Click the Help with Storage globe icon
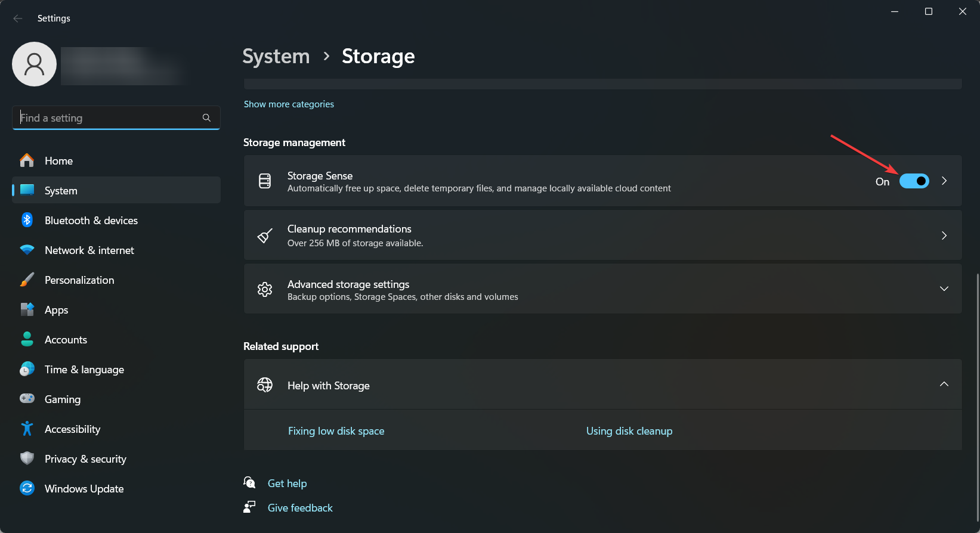The height and width of the screenshot is (533, 980). pyautogui.click(x=265, y=385)
